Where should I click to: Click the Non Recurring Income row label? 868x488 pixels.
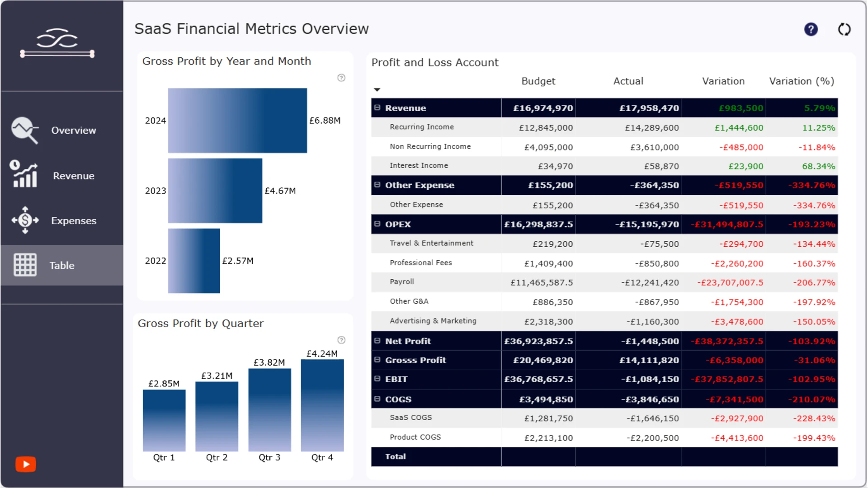point(430,146)
